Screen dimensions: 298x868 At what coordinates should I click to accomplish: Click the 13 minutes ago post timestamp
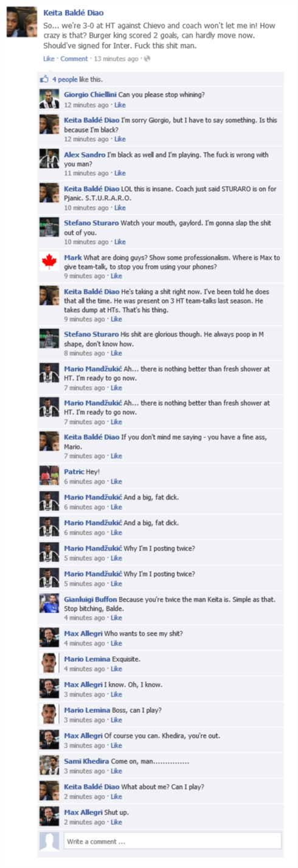(x=116, y=59)
